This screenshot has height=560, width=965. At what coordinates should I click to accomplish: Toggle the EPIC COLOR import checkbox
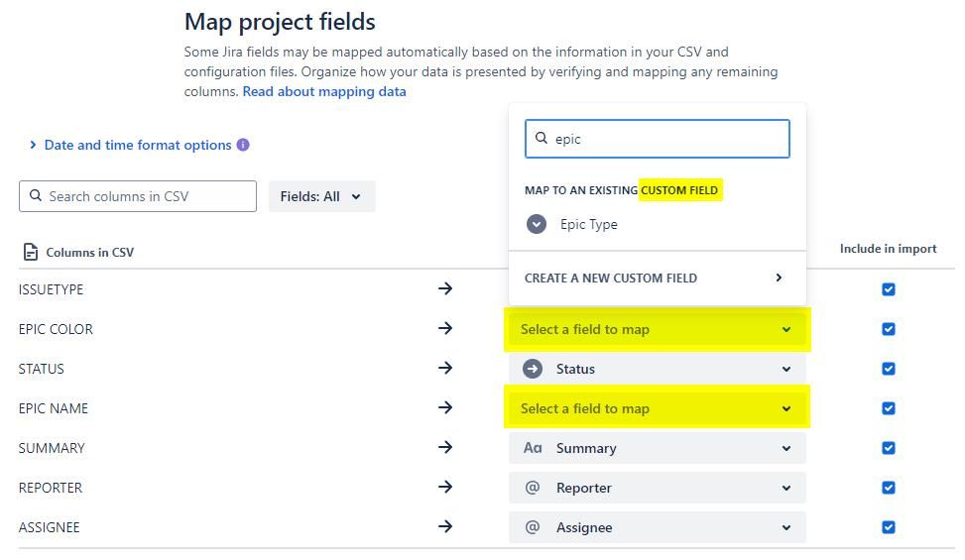click(889, 329)
